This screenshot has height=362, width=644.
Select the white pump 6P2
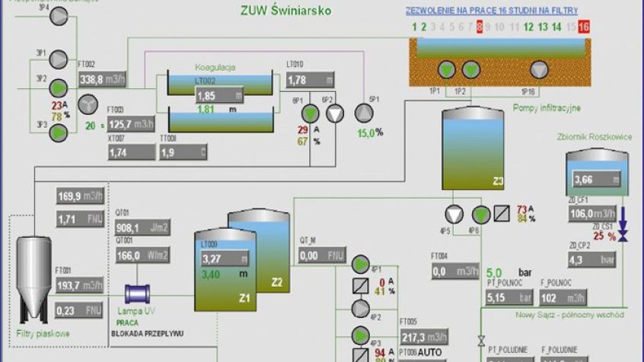tap(335, 113)
